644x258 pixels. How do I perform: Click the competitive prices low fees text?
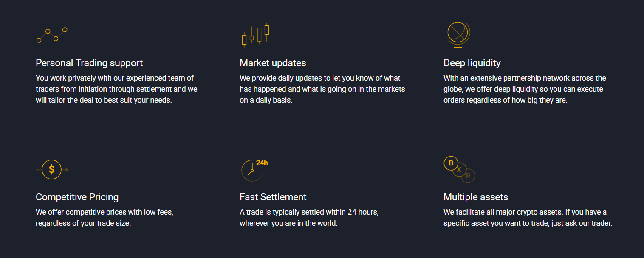[x=105, y=218]
